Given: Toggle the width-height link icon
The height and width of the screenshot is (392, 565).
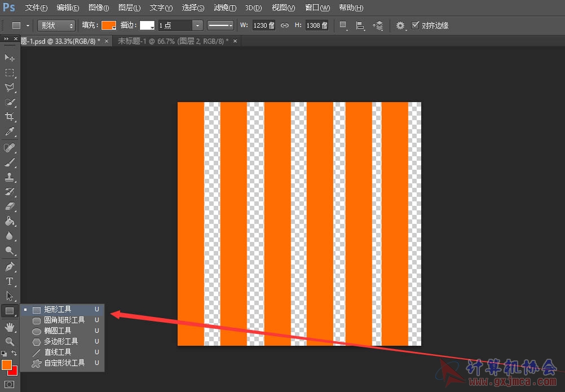Looking at the screenshot, I should (285, 25).
